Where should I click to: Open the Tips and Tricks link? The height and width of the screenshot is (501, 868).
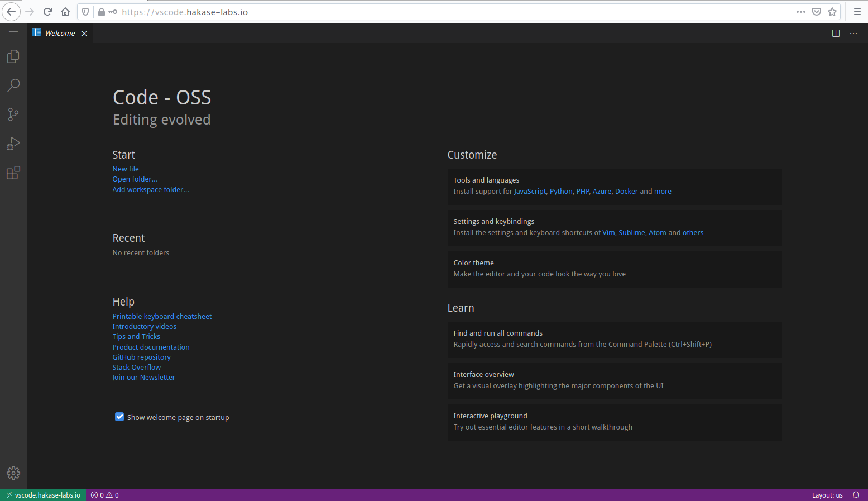tap(136, 337)
